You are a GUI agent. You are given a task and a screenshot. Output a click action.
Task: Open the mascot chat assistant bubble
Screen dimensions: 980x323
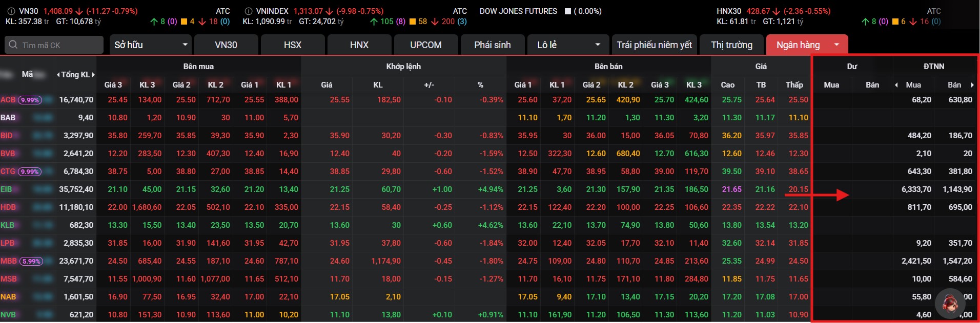point(950,303)
